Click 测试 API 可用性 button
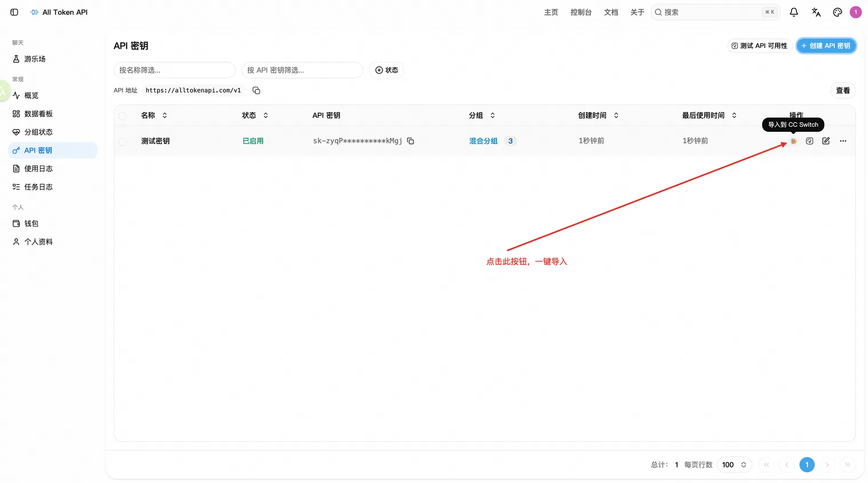 759,46
